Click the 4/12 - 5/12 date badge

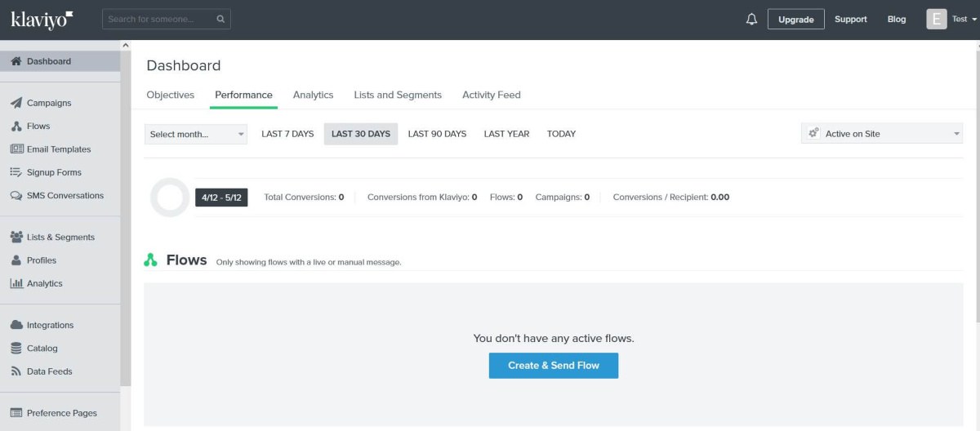pos(221,198)
